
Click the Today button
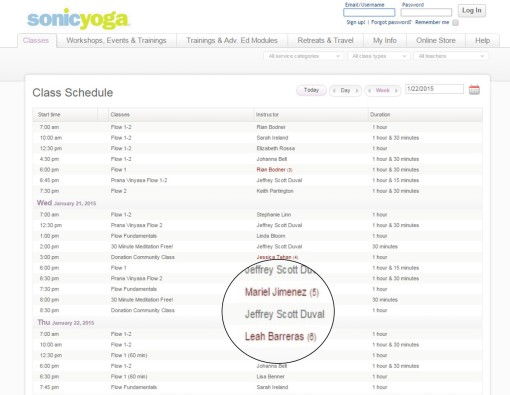coord(311,90)
